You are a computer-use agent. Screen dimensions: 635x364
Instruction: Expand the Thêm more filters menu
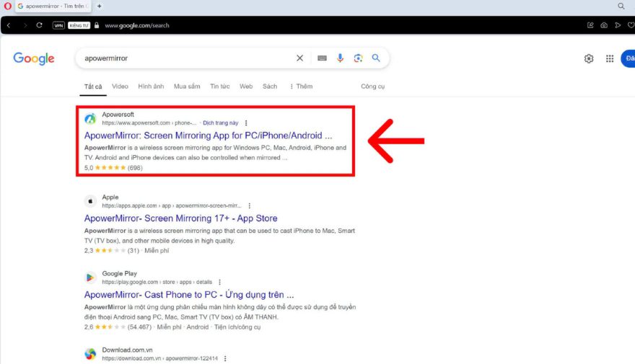(301, 86)
